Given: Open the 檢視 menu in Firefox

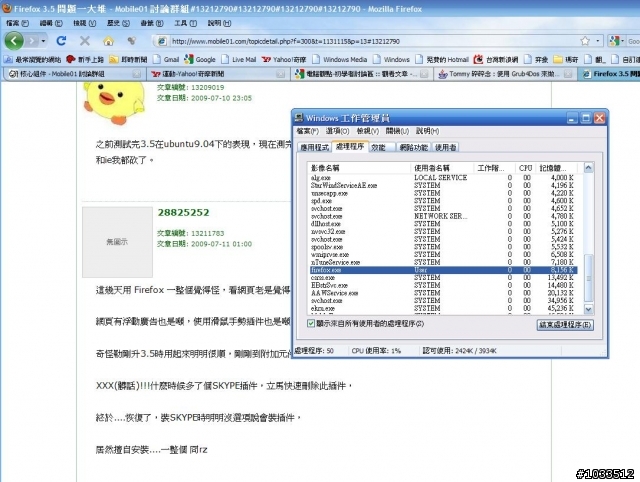Looking at the screenshot, I should [x=84, y=23].
